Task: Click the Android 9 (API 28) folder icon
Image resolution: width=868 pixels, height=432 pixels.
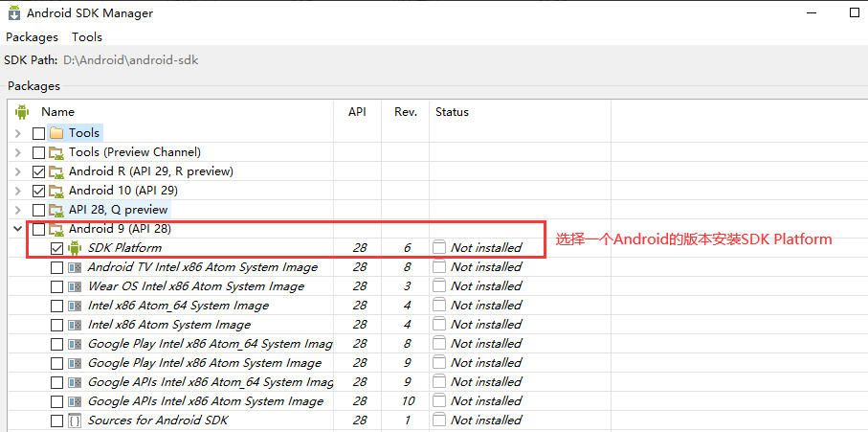Action: 56,229
